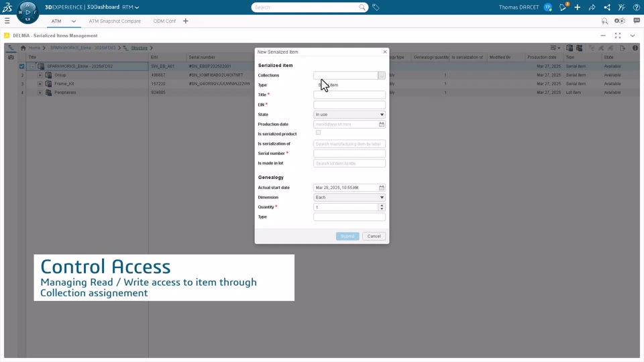Open the social network share icon
Screen dimensions: 644x362
click(x=606, y=7)
